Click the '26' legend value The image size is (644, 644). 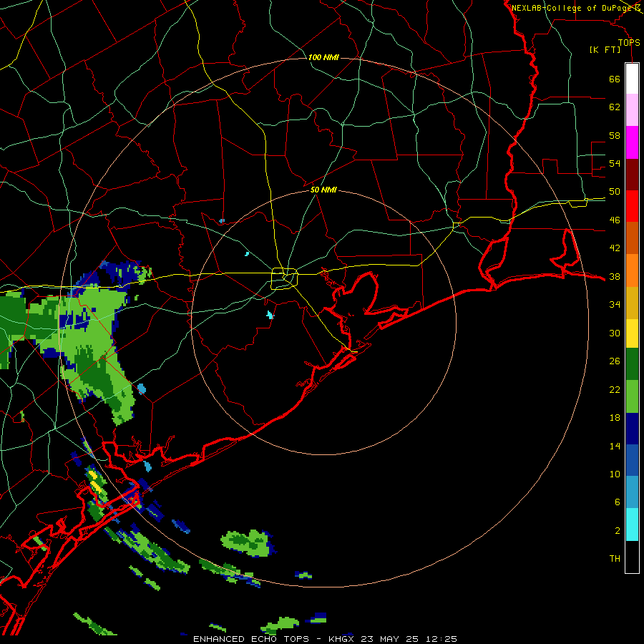tap(615, 361)
